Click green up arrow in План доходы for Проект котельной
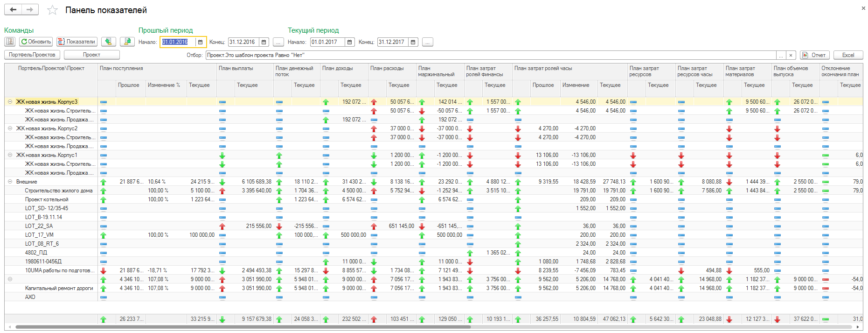 click(326, 199)
